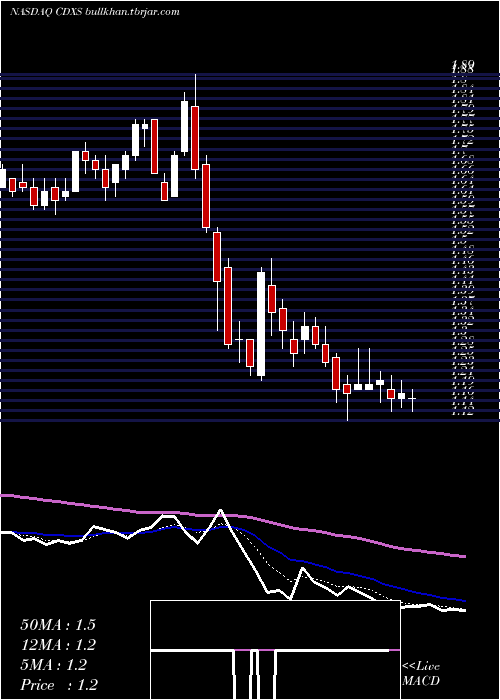
Task: Click the MACD histogram panel box
Action: click(275, 650)
